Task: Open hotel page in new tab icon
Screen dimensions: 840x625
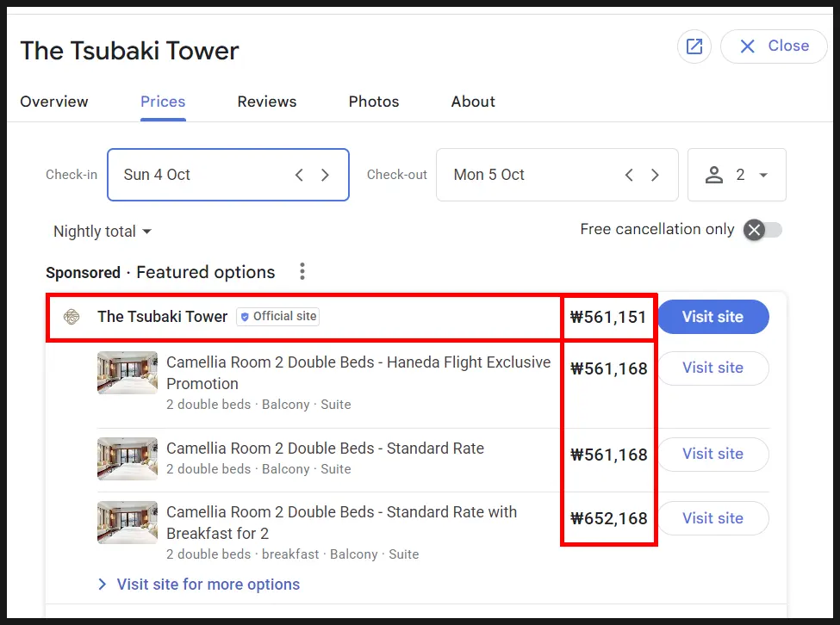Action: pos(694,46)
